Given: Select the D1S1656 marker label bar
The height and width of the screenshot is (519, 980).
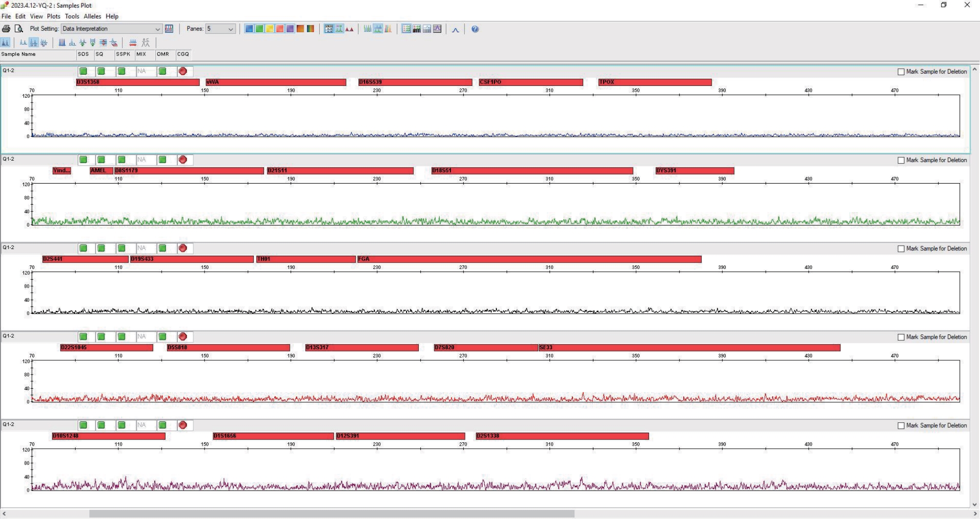Looking at the screenshot, I should [x=273, y=436].
